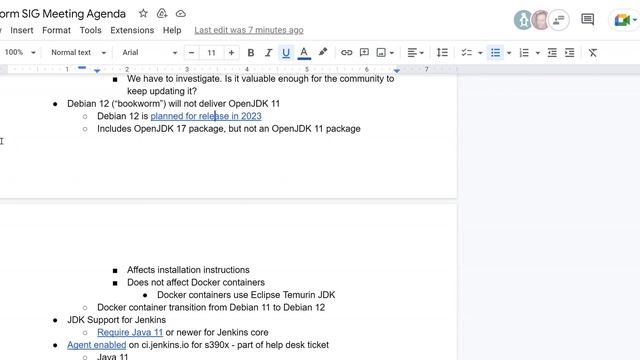Screen dimensions: 640x360
Task: Click the SIG Meeting Agenda document title
Action: [62, 14]
